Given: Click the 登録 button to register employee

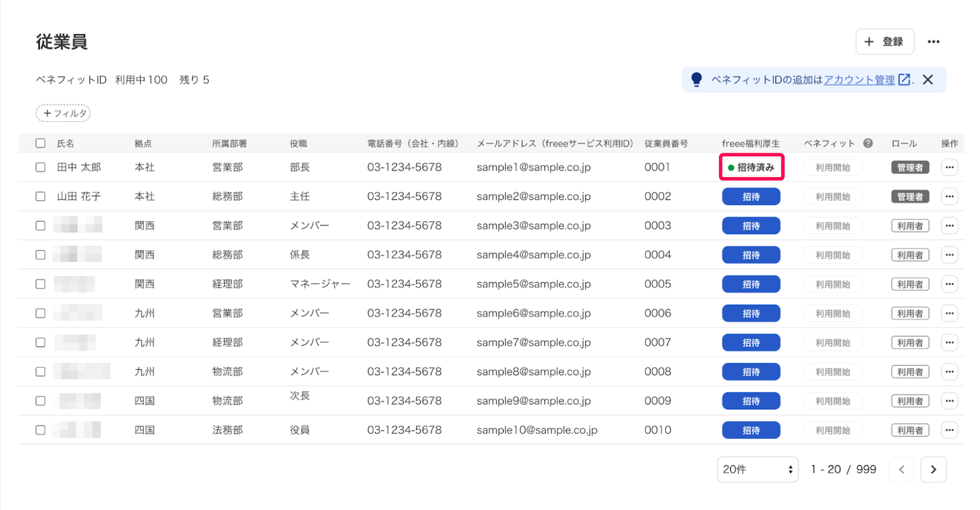Looking at the screenshot, I should [x=885, y=42].
